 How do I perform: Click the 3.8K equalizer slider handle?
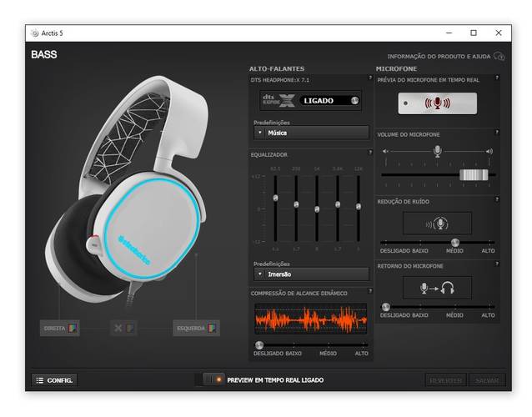[338, 204]
